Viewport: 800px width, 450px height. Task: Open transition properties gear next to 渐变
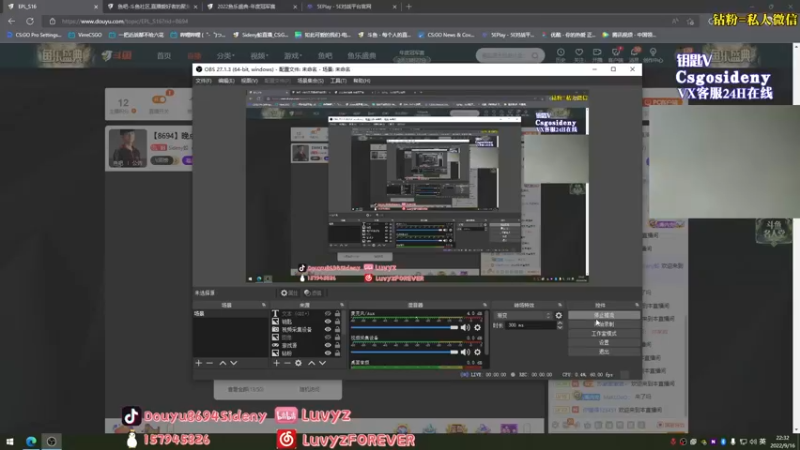point(559,315)
